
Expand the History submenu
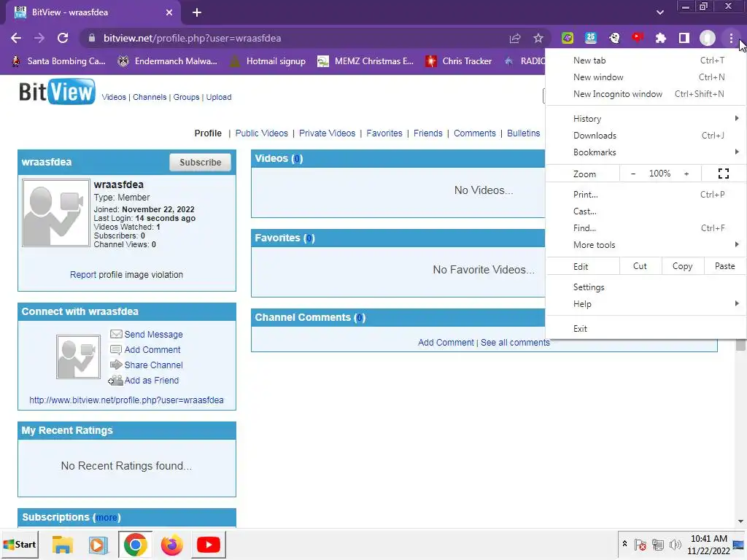coord(646,119)
